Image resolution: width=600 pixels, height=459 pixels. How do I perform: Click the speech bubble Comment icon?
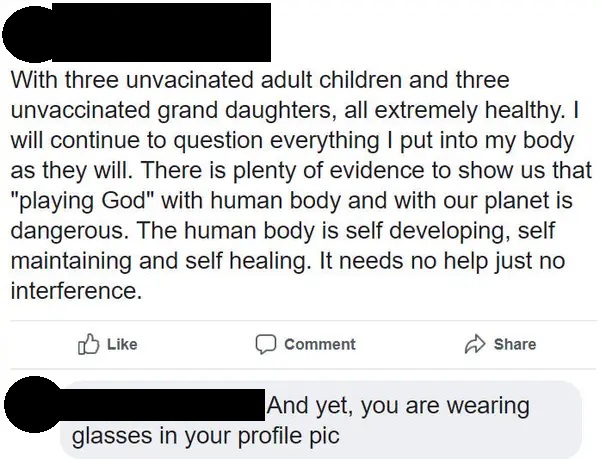coord(266,344)
